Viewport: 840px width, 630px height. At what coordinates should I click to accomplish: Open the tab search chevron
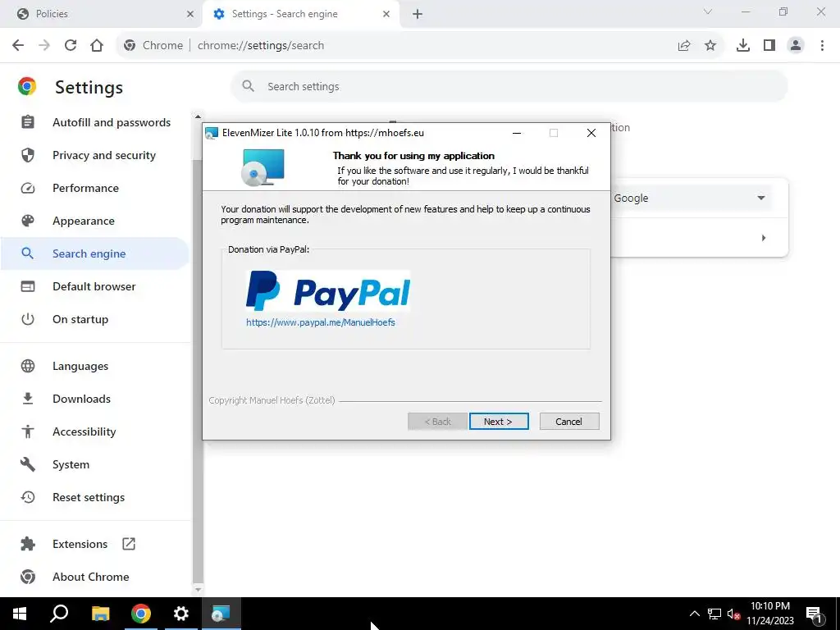707,11
